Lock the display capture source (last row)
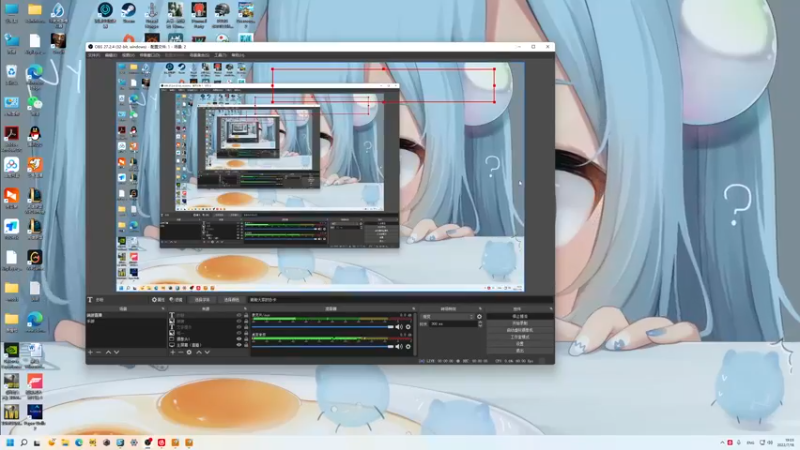The image size is (800, 450). pyautogui.click(x=246, y=345)
